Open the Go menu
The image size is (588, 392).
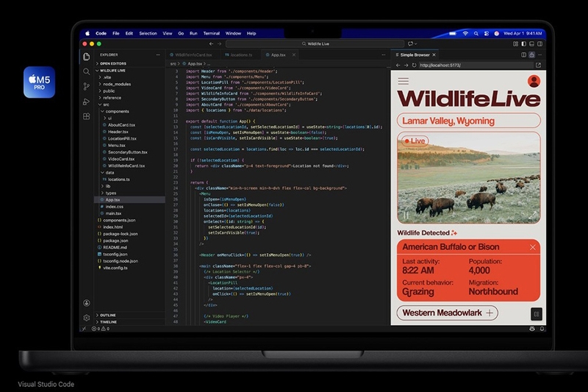pos(181,33)
